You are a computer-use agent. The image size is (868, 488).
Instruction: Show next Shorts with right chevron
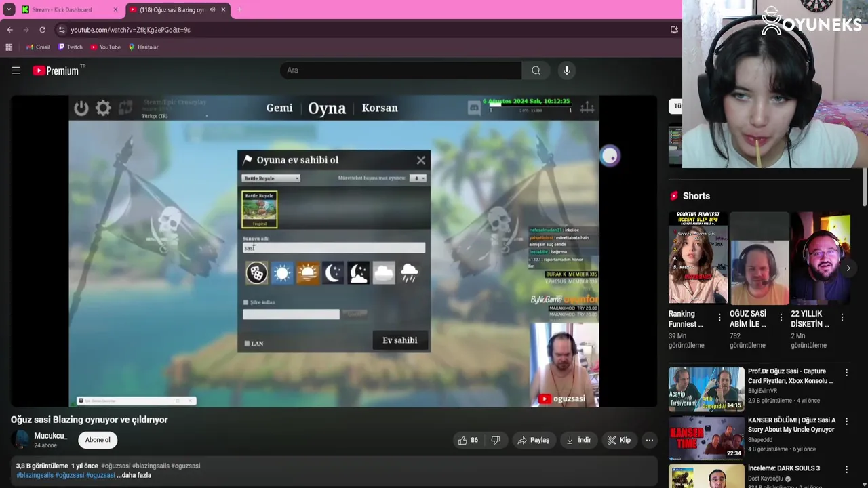click(848, 268)
